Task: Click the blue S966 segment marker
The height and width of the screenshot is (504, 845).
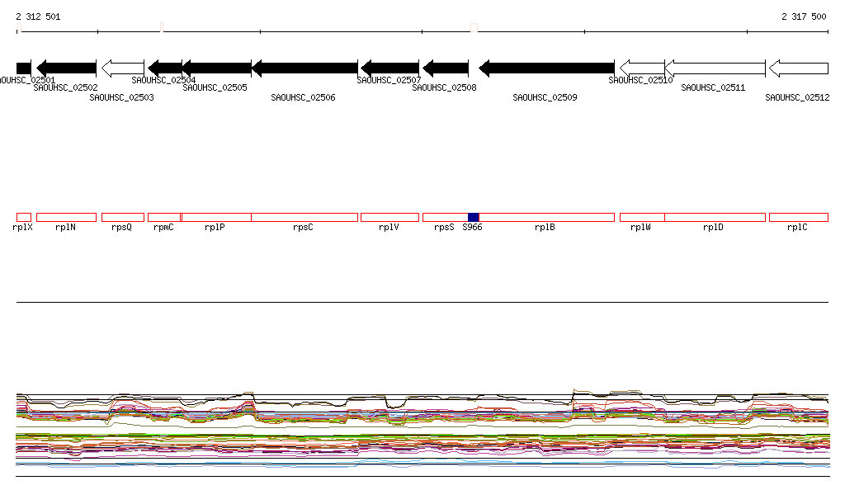Action: point(473,218)
